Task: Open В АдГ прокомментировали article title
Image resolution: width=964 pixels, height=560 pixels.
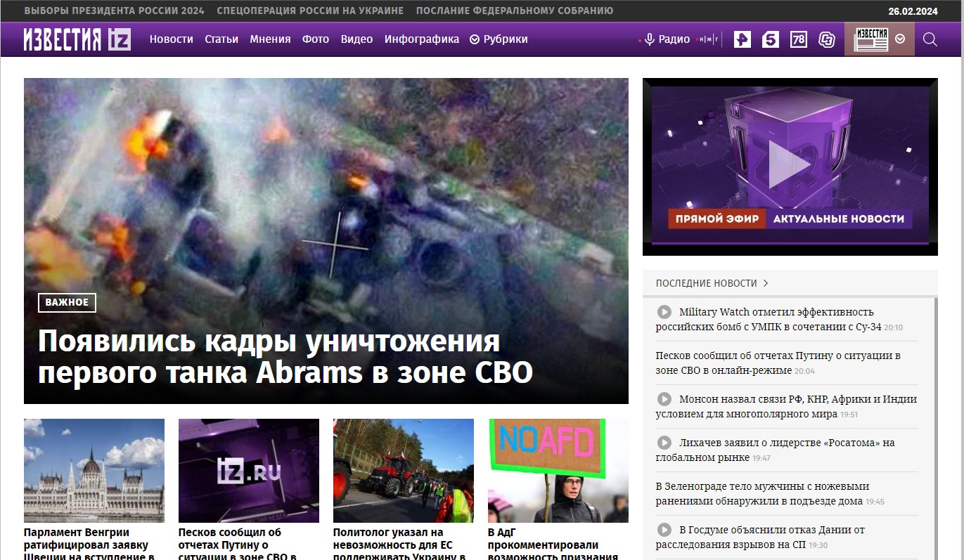Action: (x=553, y=545)
